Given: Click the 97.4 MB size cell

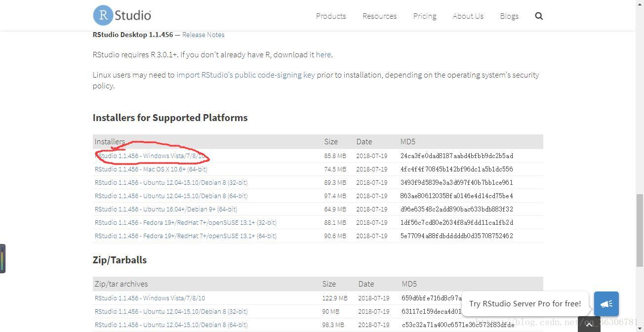Looking at the screenshot, I should coord(335,196).
